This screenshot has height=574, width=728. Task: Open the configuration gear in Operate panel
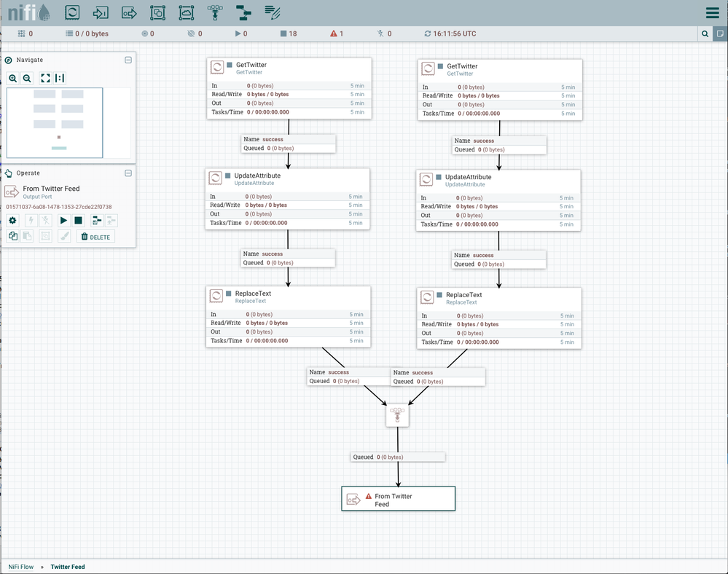[12, 220]
